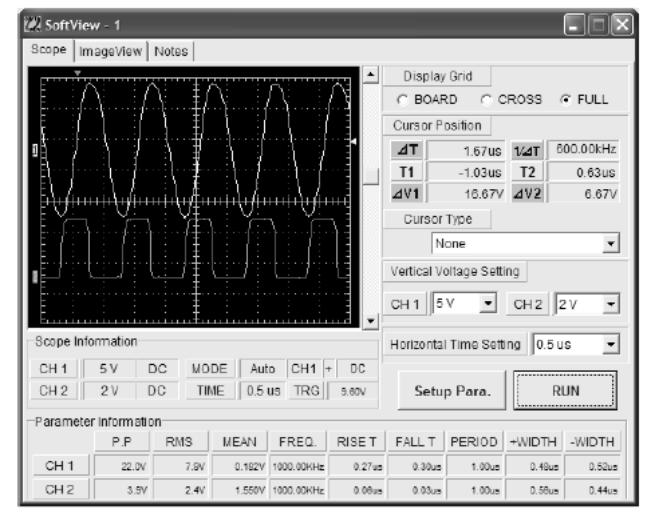The height and width of the screenshot is (512, 650).
Task: Click the SoftView app icon in title bar
Action: 33,24
